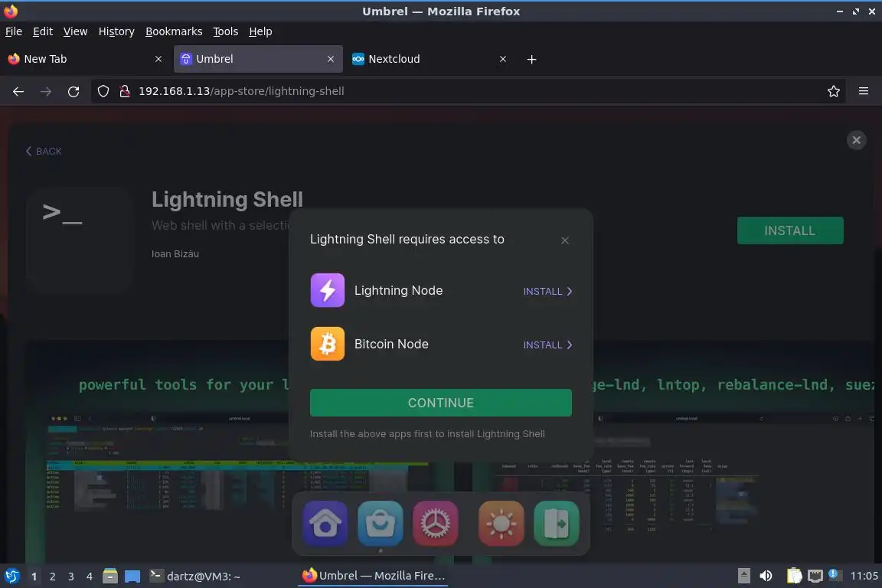Click the INSTALL button for Lightning Shell
Screen dimensions: 882x588
click(790, 230)
